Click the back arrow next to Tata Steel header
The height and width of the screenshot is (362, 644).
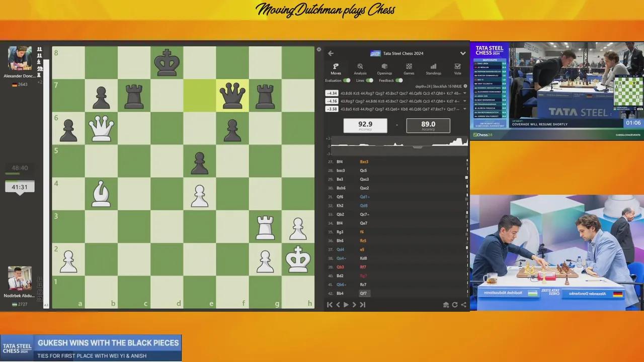(x=331, y=53)
